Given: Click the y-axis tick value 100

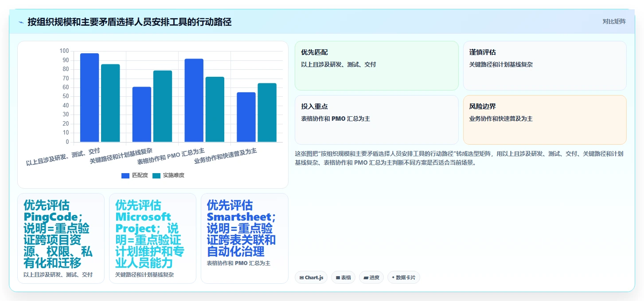Looking at the screenshot, I should click(64, 51).
